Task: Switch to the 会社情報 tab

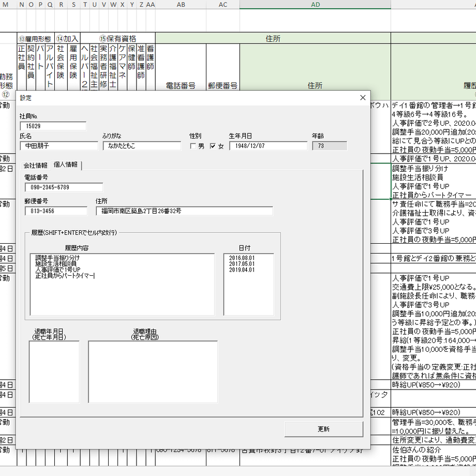Action: (x=36, y=166)
